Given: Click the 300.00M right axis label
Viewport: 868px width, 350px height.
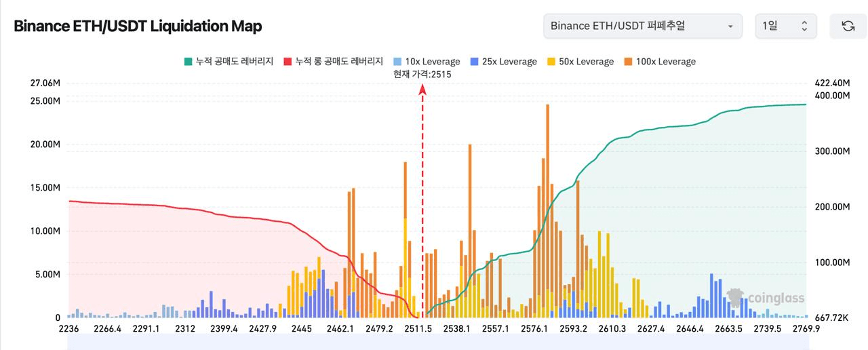Looking at the screenshot, I should pos(831,151).
